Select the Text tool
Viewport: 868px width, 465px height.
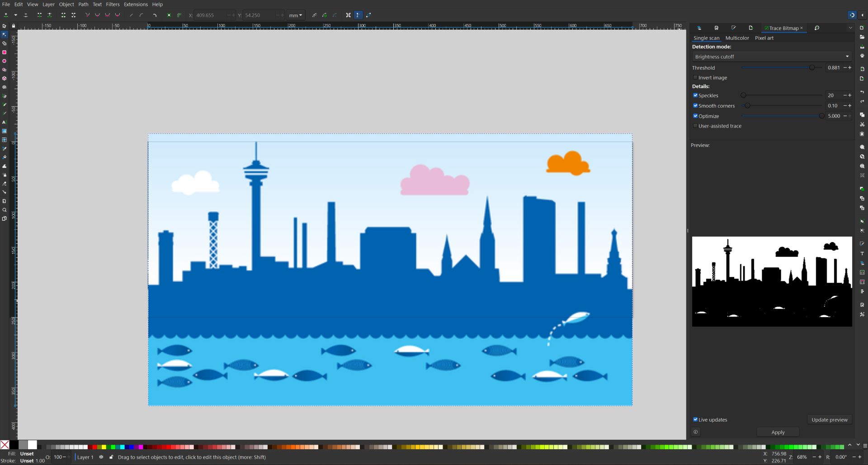[x=5, y=122]
